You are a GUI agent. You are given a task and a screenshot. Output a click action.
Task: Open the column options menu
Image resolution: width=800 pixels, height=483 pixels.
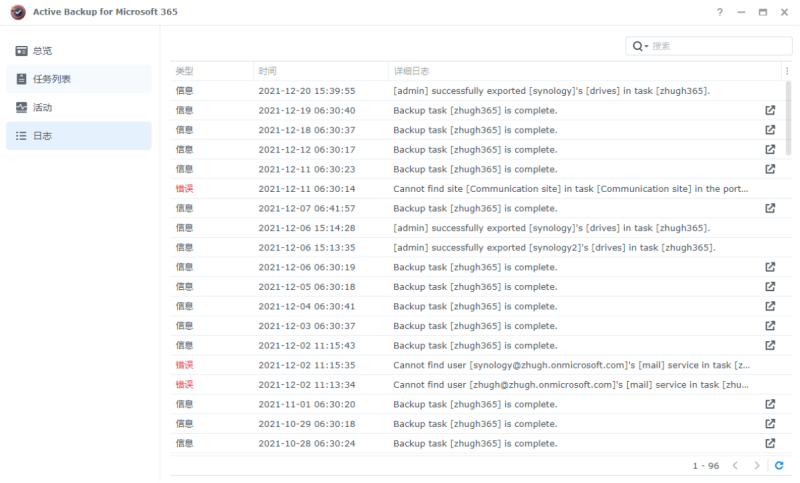[x=787, y=71]
